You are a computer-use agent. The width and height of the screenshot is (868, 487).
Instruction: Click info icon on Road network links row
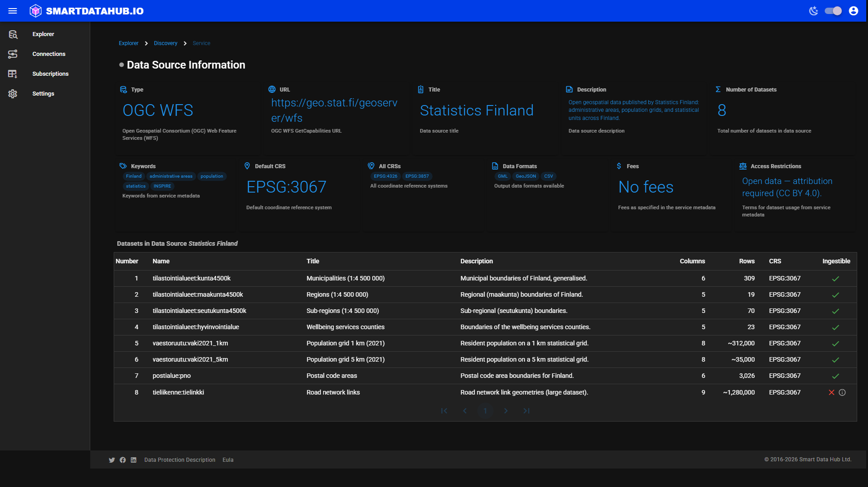(842, 392)
